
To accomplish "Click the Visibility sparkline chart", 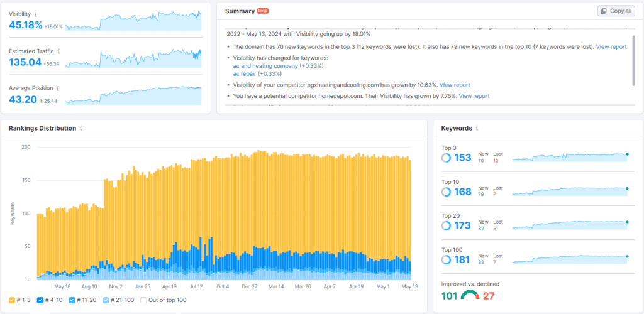I will [133, 21].
